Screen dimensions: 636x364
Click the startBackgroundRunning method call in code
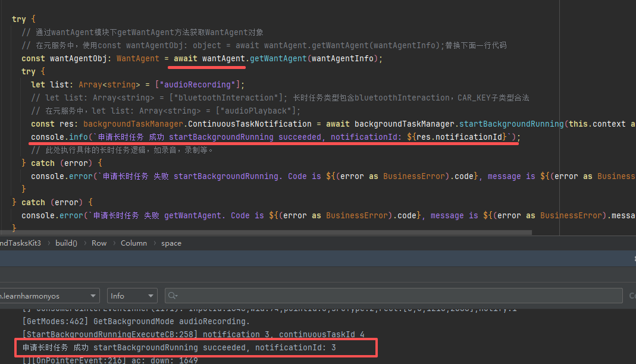point(511,124)
